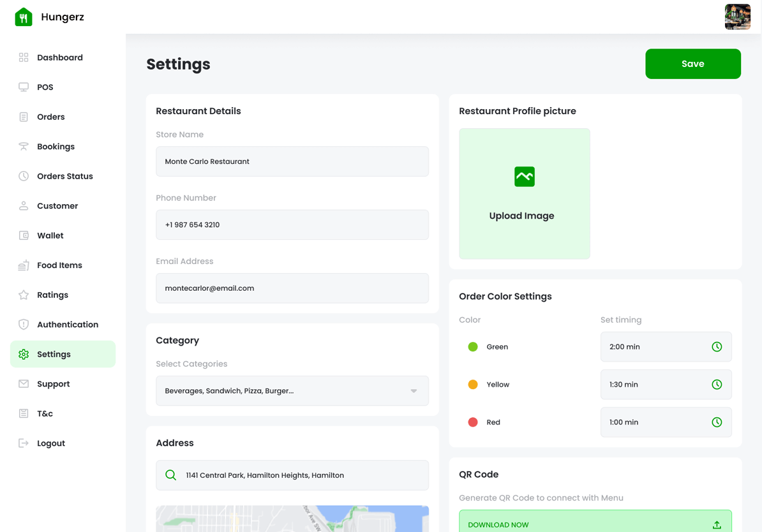Click the Authentication shield icon
The height and width of the screenshot is (532, 762).
24,325
